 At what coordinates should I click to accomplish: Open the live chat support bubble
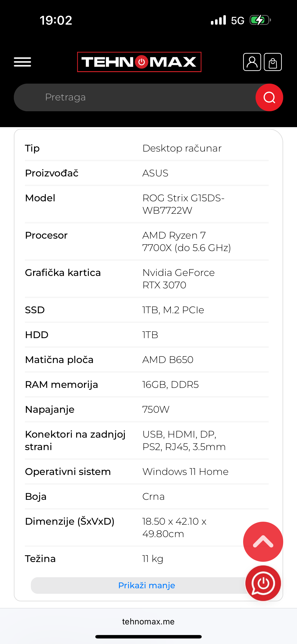(263, 583)
